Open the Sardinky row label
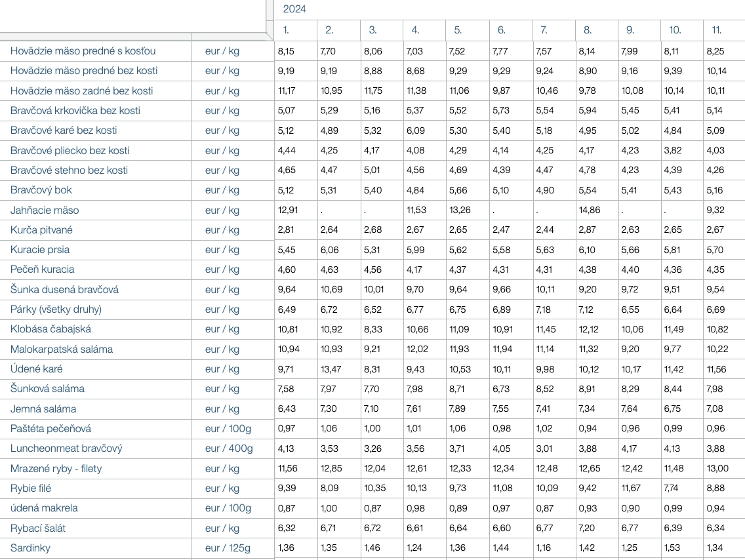745x560 pixels. pyautogui.click(x=30, y=548)
